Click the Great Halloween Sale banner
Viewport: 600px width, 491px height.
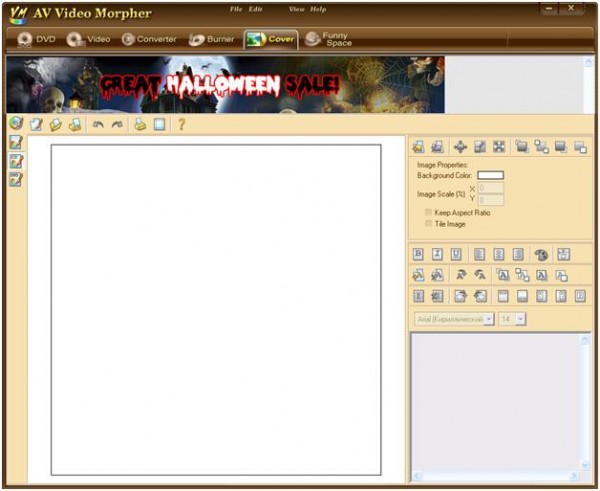[x=225, y=85]
